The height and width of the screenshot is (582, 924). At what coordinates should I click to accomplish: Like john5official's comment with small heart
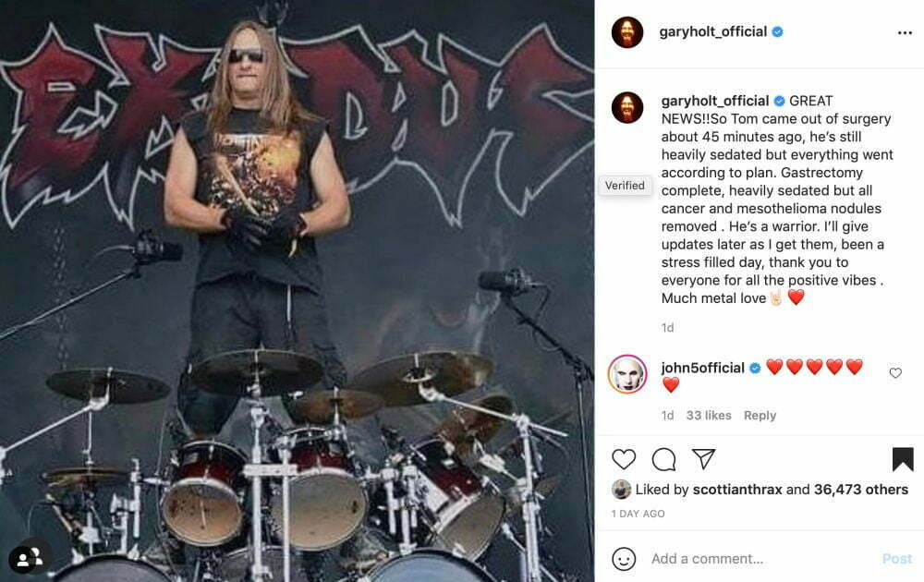(895, 373)
